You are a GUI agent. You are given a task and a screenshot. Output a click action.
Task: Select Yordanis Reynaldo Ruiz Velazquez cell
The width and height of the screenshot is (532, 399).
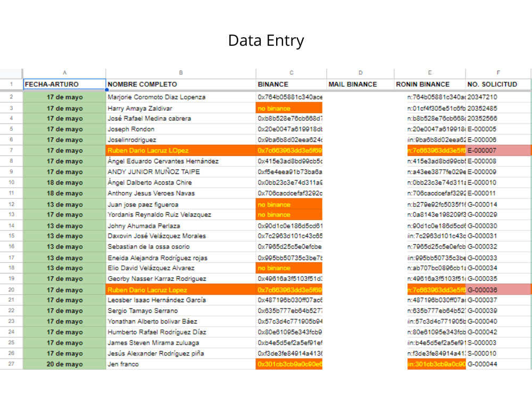(181, 215)
